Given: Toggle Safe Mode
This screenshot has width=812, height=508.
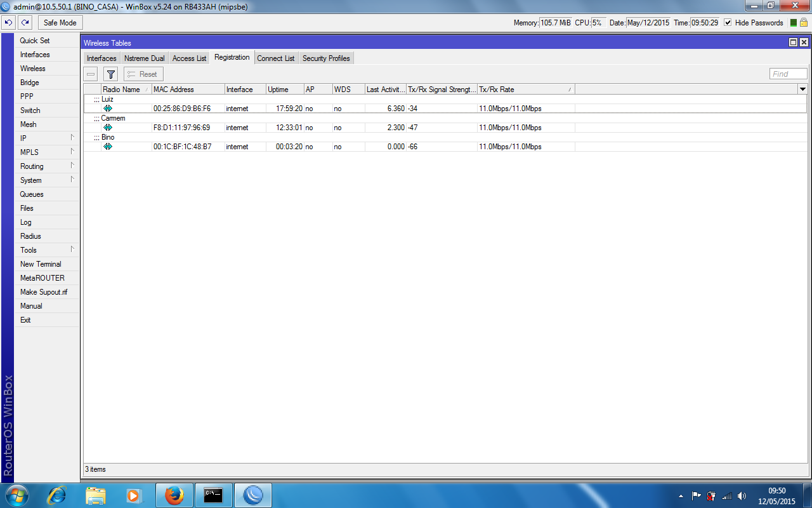Looking at the screenshot, I should coord(60,22).
